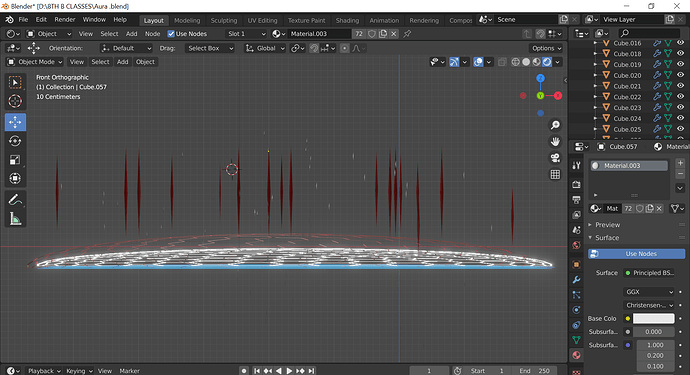Hide Cube.025 using its eye icon
This screenshot has width=690, height=375.
680,129
